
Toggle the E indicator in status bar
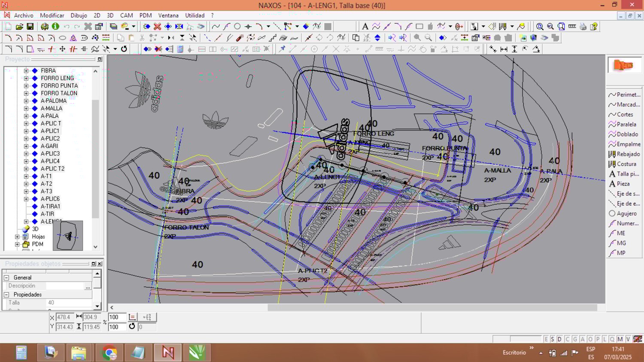click(x=546, y=339)
